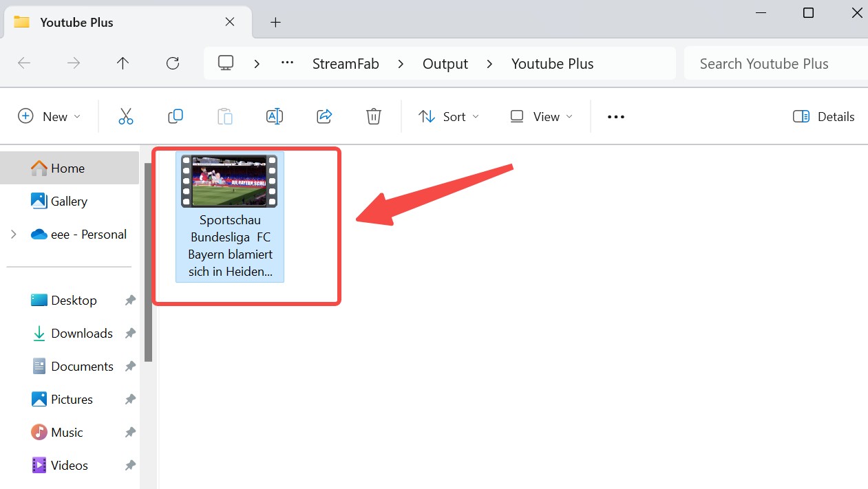868x489 pixels.
Task: Open a new tab with plus button
Action: (275, 22)
